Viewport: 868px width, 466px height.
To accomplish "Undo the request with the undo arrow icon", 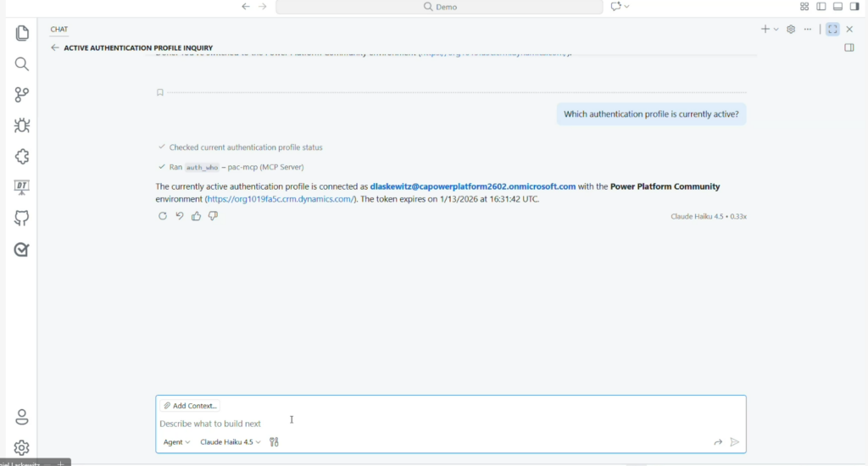I will coord(180,216).
